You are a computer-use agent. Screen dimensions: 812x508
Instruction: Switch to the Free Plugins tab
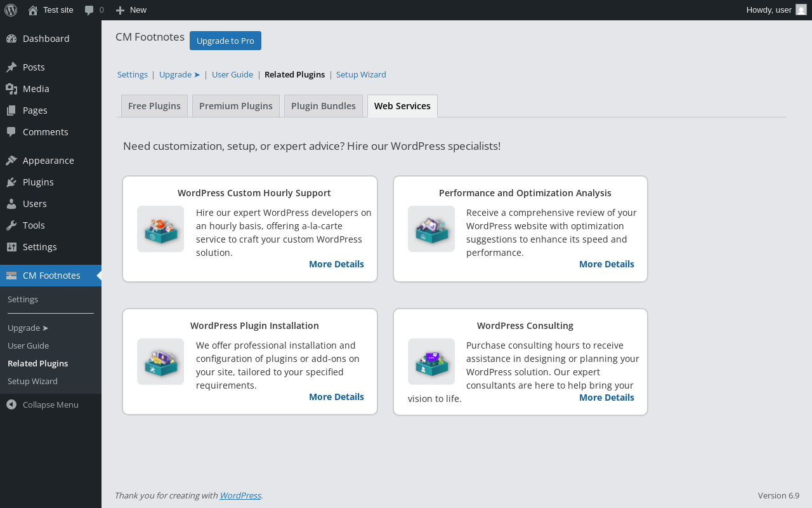(x=154, y=106)
